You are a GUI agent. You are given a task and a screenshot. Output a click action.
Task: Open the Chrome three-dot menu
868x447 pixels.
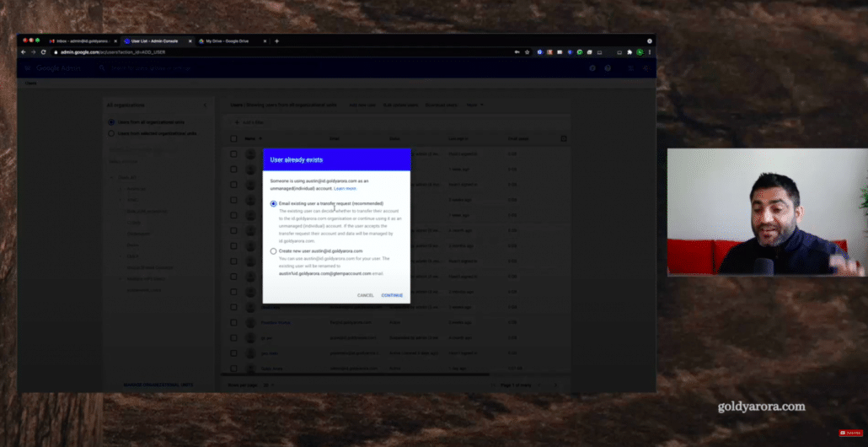(650, 52)
